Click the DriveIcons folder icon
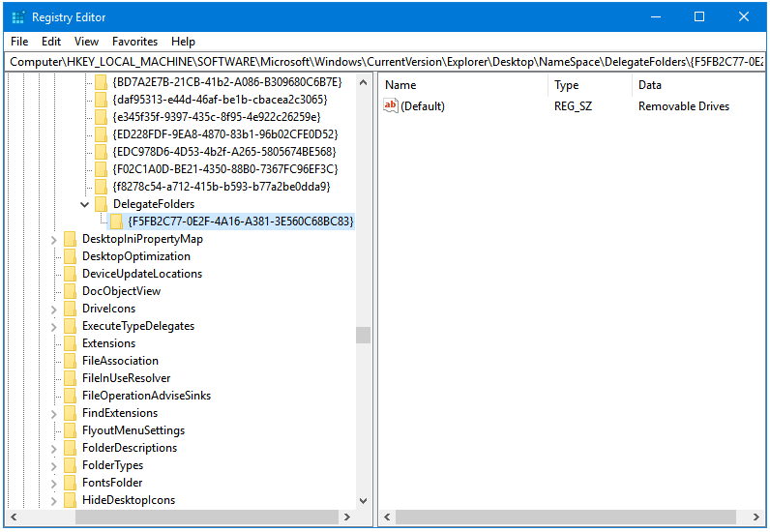Viewport: 770px width, 532px height. (x=71, y=309)
